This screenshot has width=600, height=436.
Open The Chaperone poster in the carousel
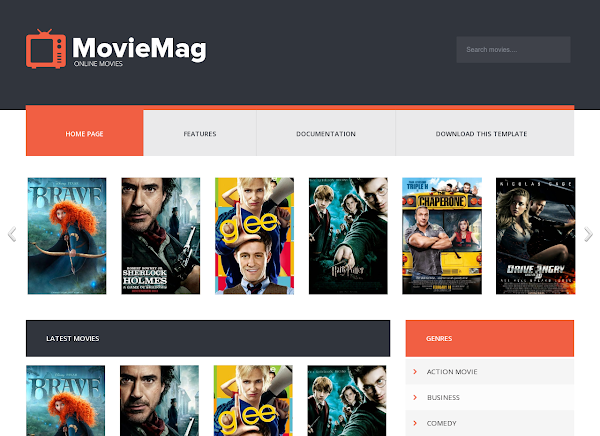442,236
